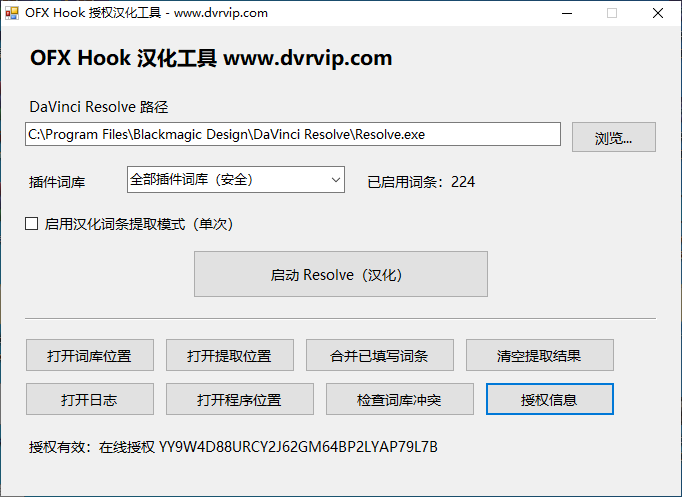
Task: Click the 打开词库位置 button
Action: point(90,355)
